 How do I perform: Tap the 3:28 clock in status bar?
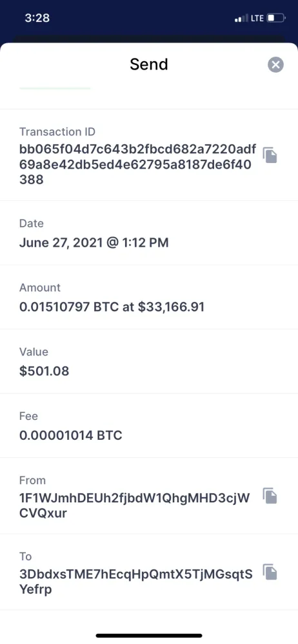point(37,18)
